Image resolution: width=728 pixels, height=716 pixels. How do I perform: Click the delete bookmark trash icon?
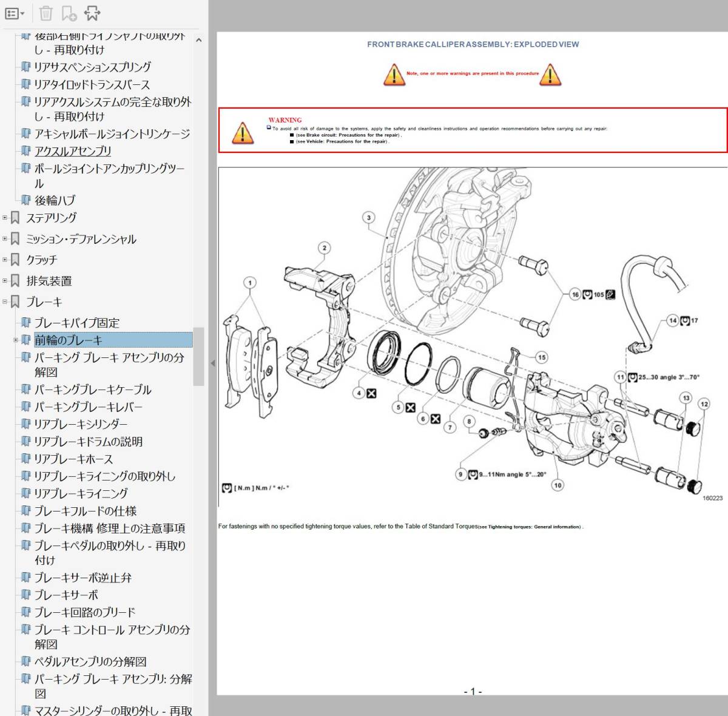click(x=46, y=13)
